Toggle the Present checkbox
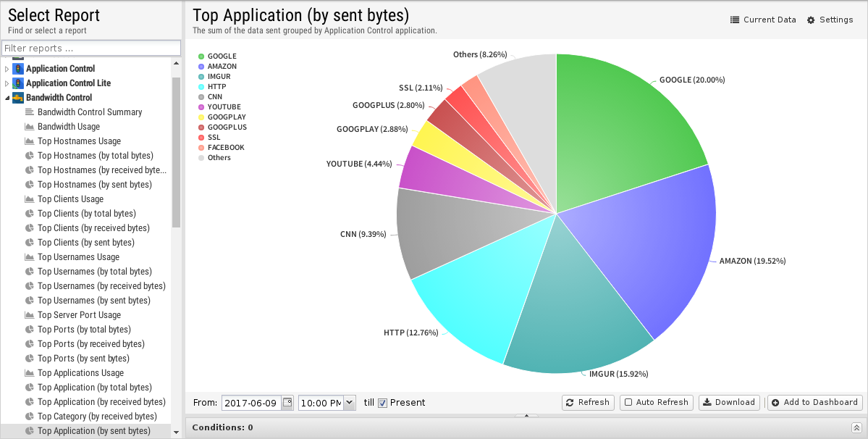 click(382, 403)
